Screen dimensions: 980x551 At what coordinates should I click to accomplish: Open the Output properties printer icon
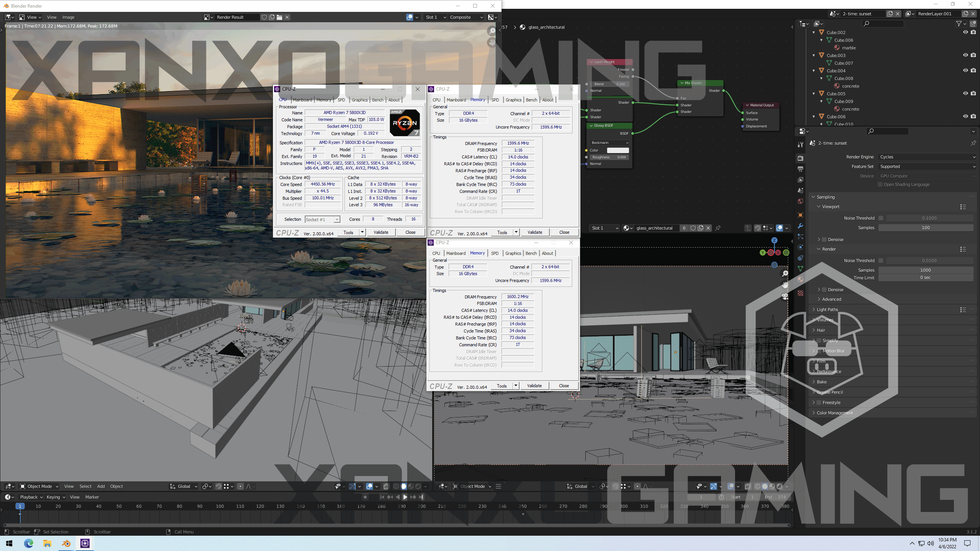[x=800, y=169]
